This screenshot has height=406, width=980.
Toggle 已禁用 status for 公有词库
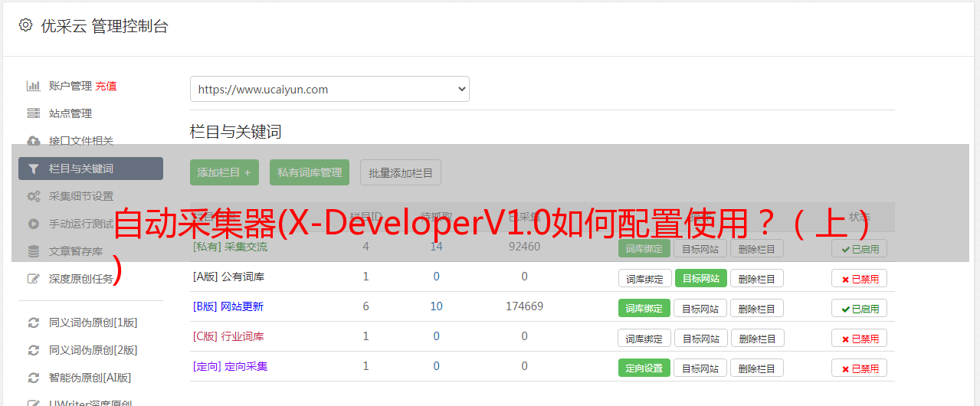pyautogui.click(x=860, y=278)
